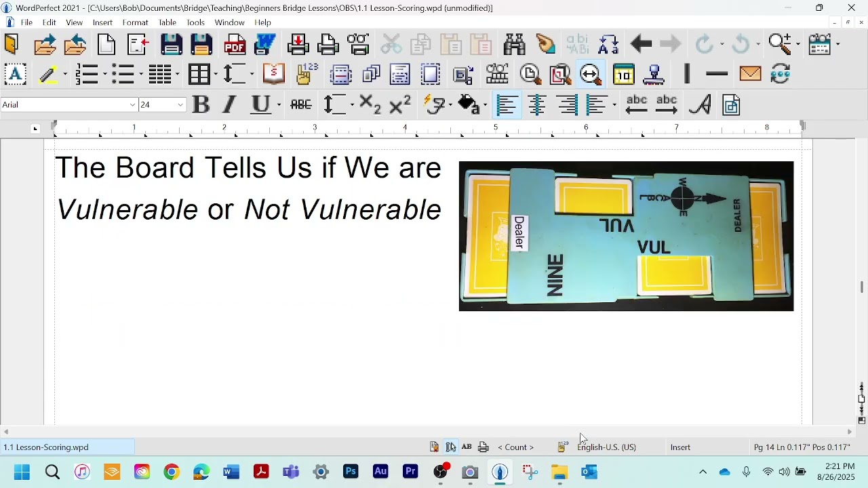Image resolution: width=868 pixels, height=488 pixels.
Task: Click the vertical line icon
Action: [687, 74]
